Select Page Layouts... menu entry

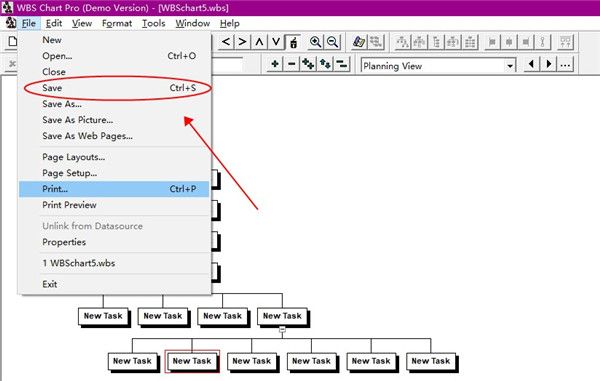[114, 157]
